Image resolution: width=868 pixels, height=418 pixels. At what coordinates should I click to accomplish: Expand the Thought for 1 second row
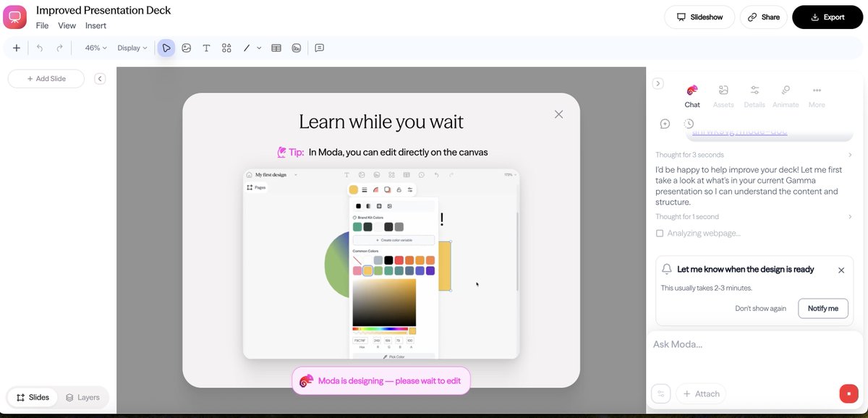754,217
